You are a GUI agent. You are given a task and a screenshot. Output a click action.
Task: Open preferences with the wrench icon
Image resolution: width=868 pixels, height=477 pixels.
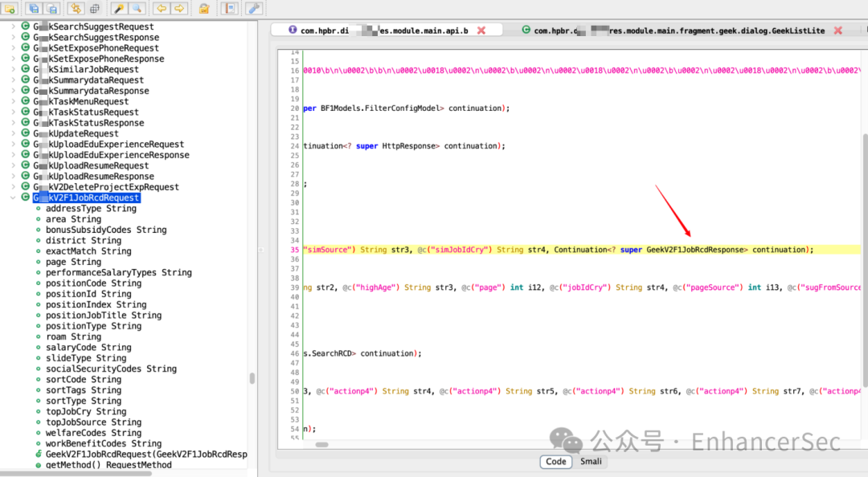(x=254, y=8)
